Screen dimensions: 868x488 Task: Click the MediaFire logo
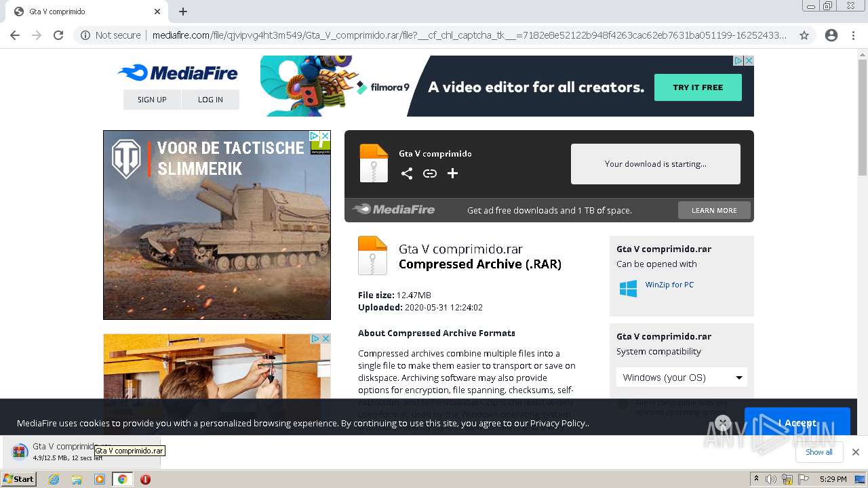(x=178, y=73)
